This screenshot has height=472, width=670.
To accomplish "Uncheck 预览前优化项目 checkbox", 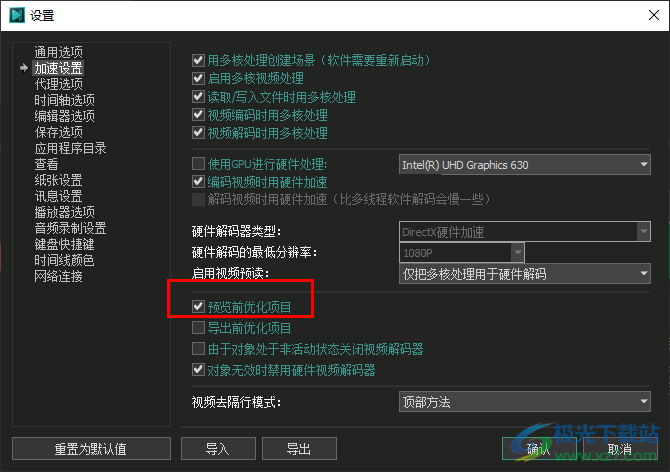I will click(x=198, y=306).
